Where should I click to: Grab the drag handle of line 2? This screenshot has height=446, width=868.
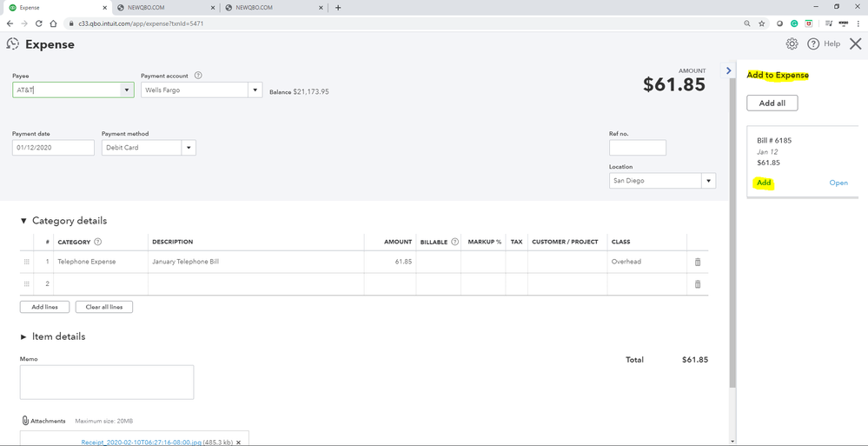point(27,283)
